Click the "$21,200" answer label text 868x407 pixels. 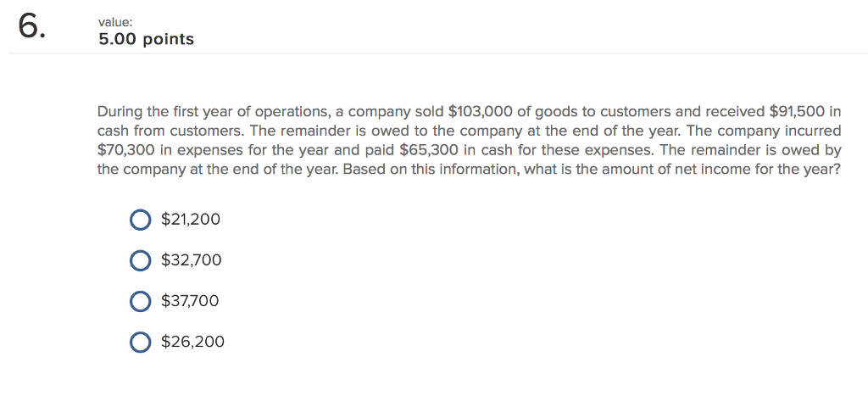(x=190, y=220)
